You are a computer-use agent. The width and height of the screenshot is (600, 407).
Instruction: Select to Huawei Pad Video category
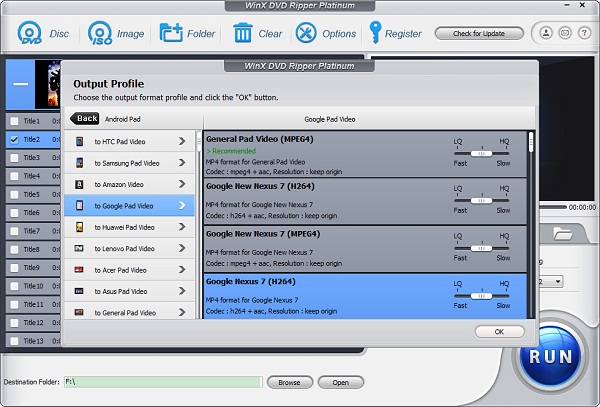(129, 227)
